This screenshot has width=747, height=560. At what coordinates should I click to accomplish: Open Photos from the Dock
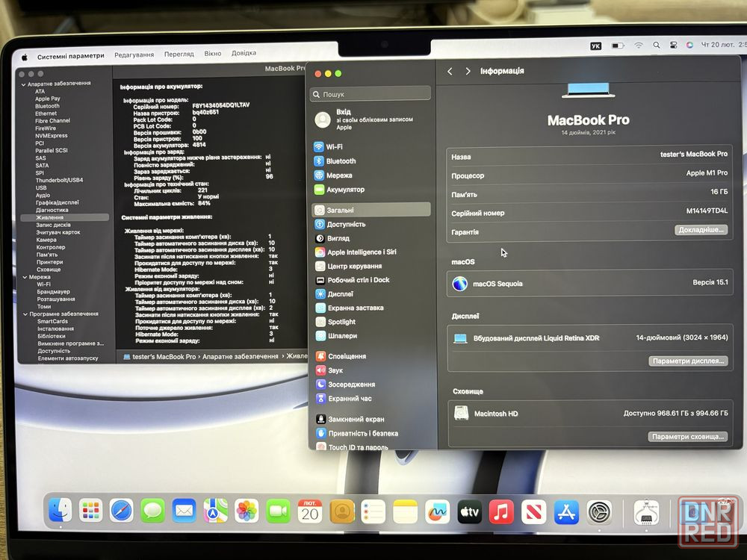coord(247,511)
